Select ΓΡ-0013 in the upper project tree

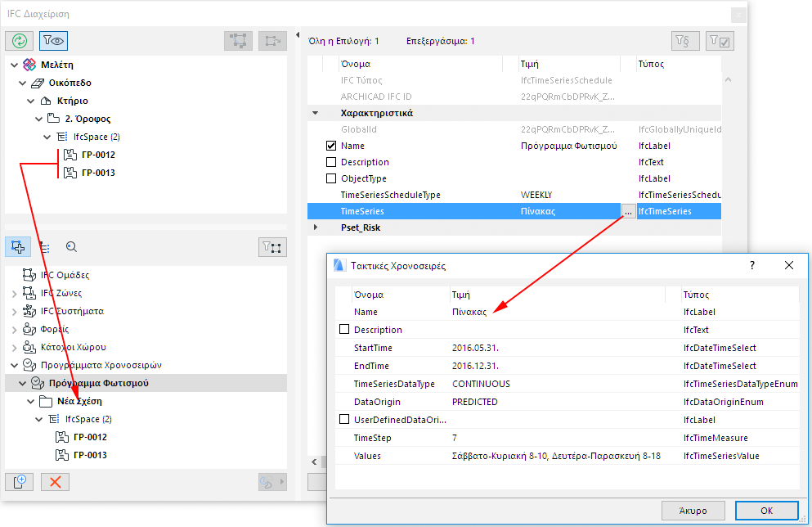(98, 173)
